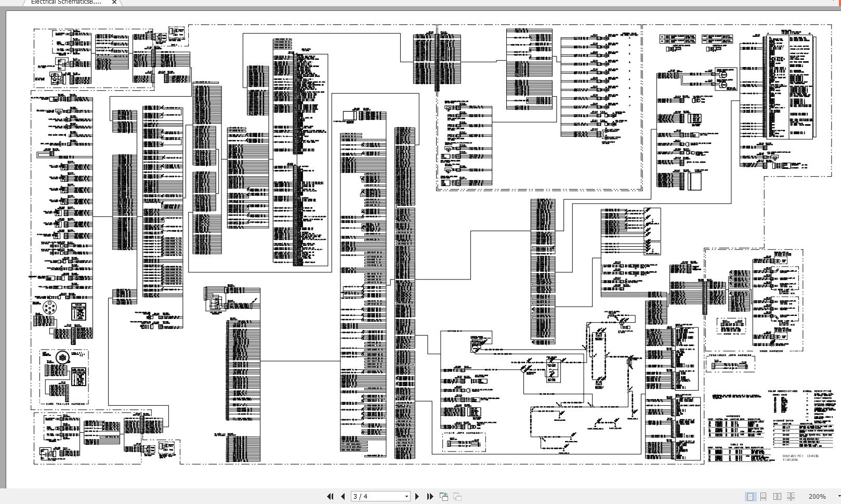The height and width of the screenshot is (504, 841).
Task: Jump to the last page
Action: (430, 497)
